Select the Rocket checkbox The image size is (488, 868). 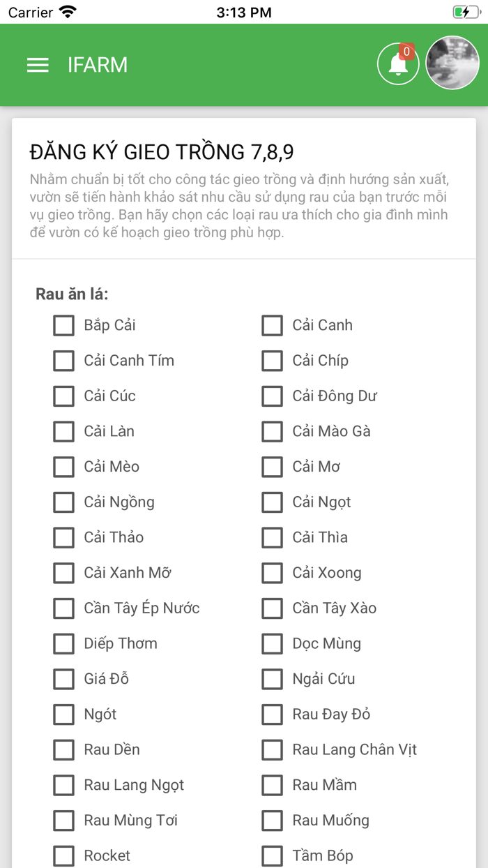click(64, 855)
